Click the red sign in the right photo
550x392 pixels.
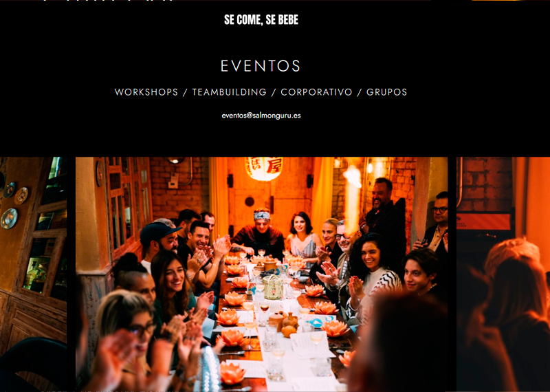click(484, 221)
